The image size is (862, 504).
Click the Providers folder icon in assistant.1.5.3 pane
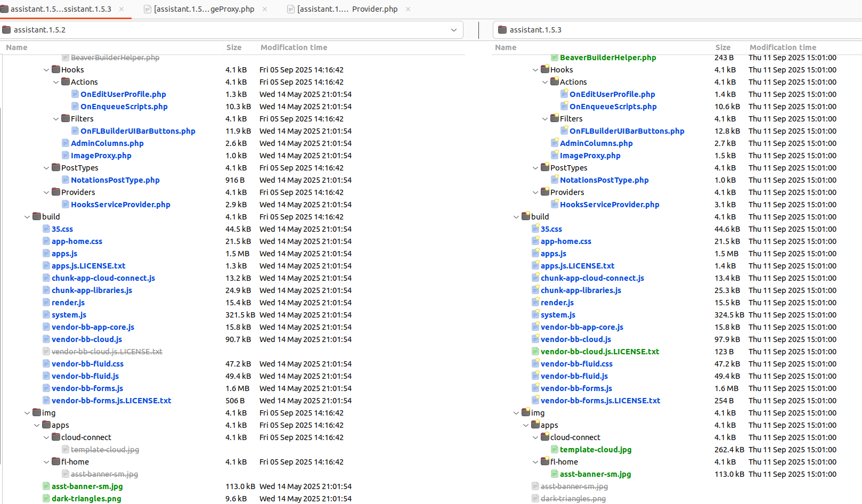point(545,192)
